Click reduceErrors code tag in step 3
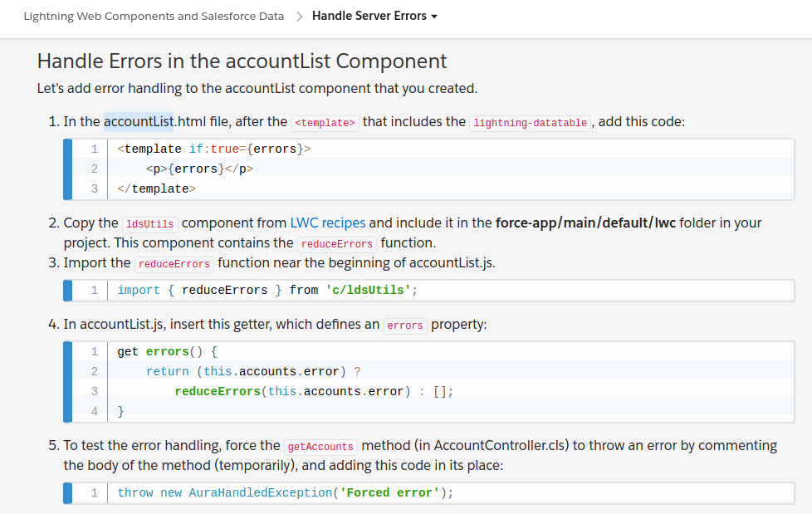The width and height of the screenshot is (812, 514). pyautogui.click(x=174, y=264)
